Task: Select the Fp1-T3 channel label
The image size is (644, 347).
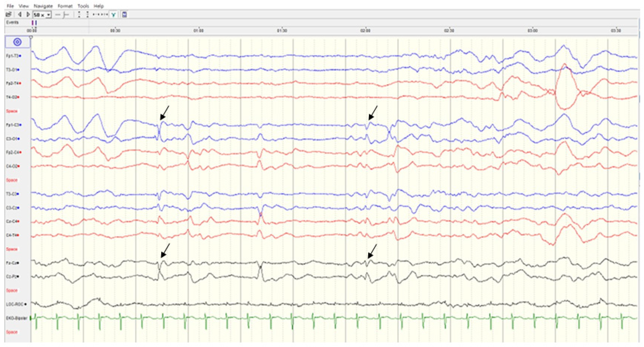Action: click(x=13, y=56)
